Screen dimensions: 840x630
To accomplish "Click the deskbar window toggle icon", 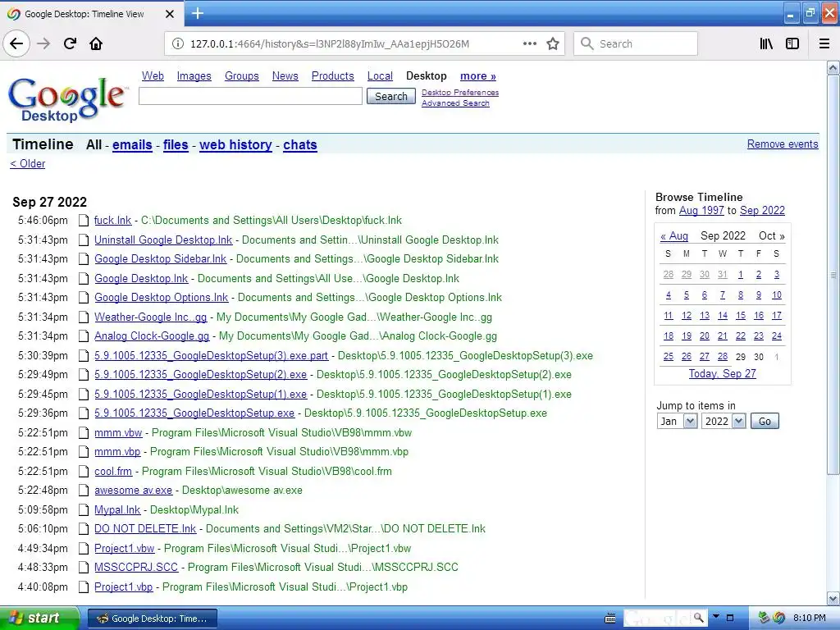I will [x=729, y=618].
